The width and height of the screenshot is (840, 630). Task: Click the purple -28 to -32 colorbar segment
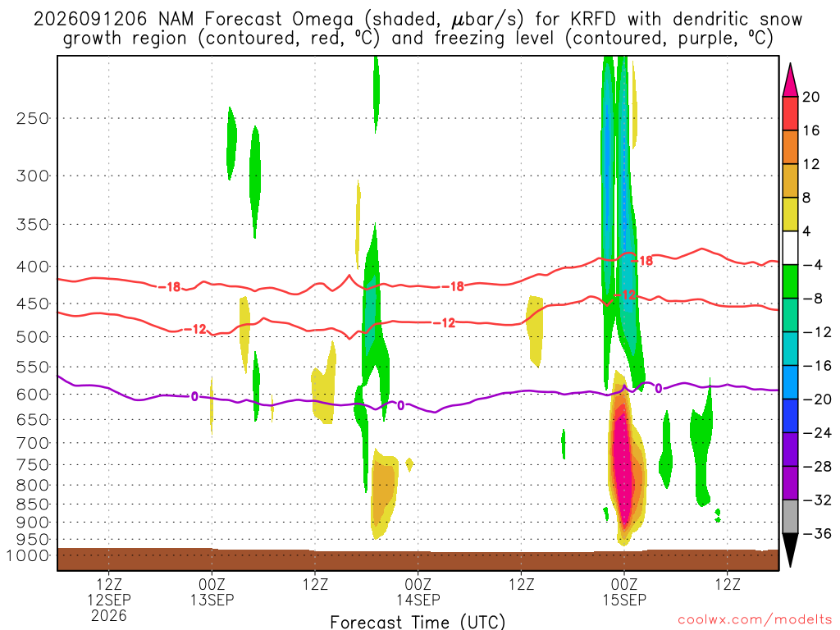tap(790, 483)
